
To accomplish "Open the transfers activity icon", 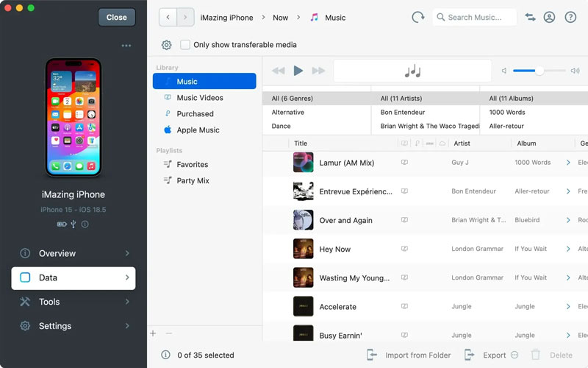I will pos(530,17).
